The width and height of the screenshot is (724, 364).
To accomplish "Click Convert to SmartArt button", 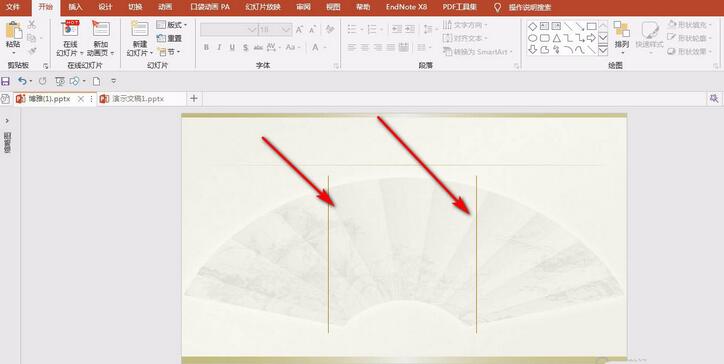I will (x=478, y=51).
